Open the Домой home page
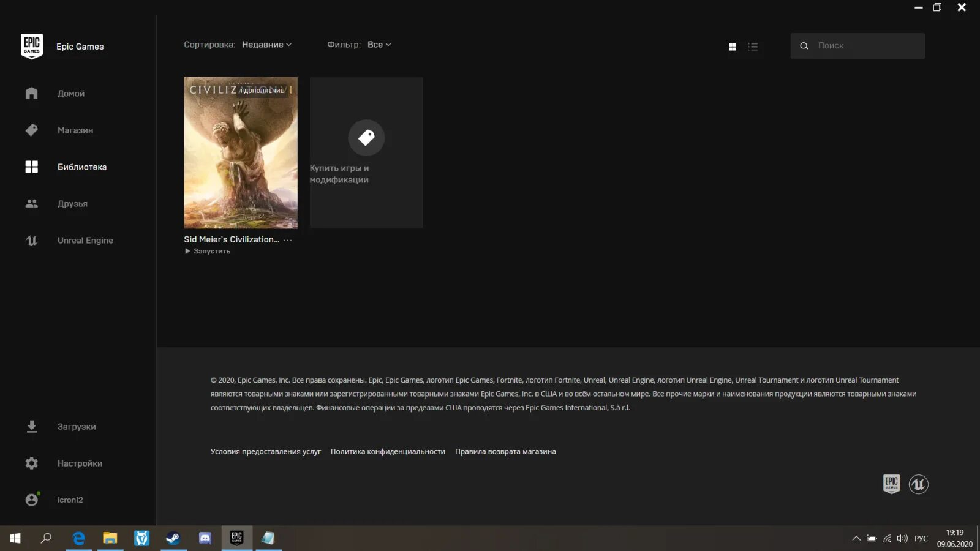Viewport: 980px width, 551px height. tap(71, 93)
